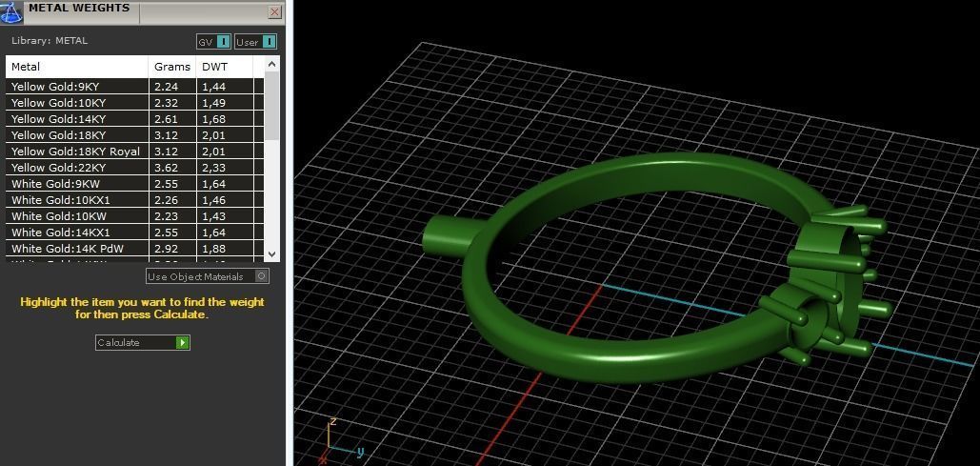This screenshot has width=980, height=466.
Task: Click the Calculate button
Action: tap(143, 342)
